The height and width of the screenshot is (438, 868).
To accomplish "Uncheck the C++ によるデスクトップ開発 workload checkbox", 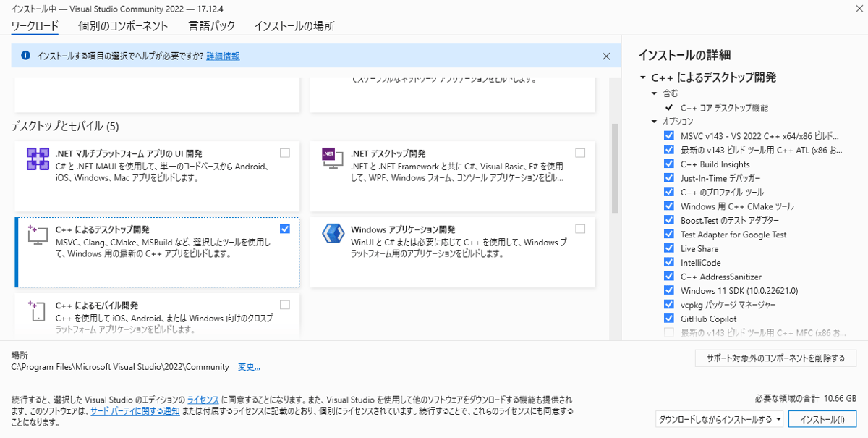I will pos(285,229).
